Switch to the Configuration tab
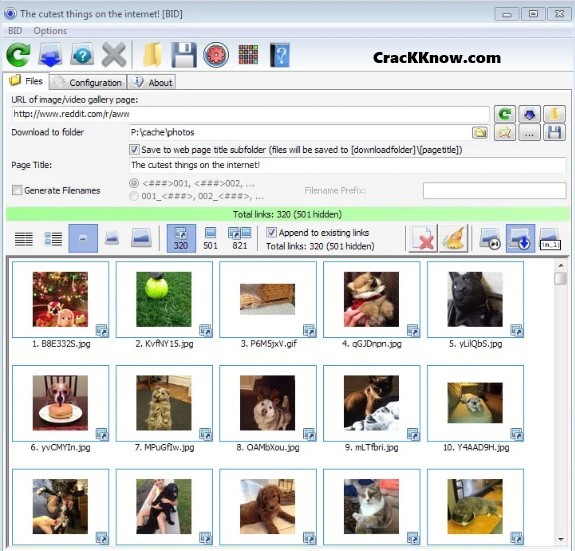575x551 pixels. point(88,82)
